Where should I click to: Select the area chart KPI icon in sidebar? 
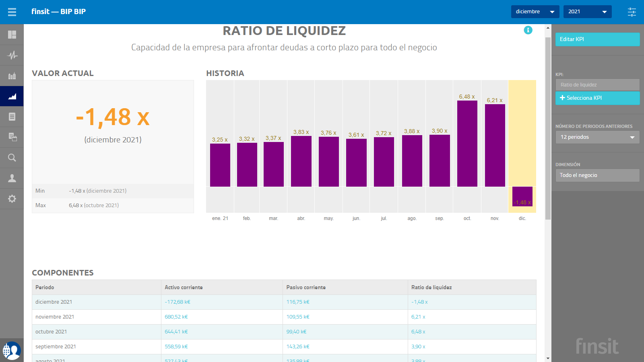point(12,96)
